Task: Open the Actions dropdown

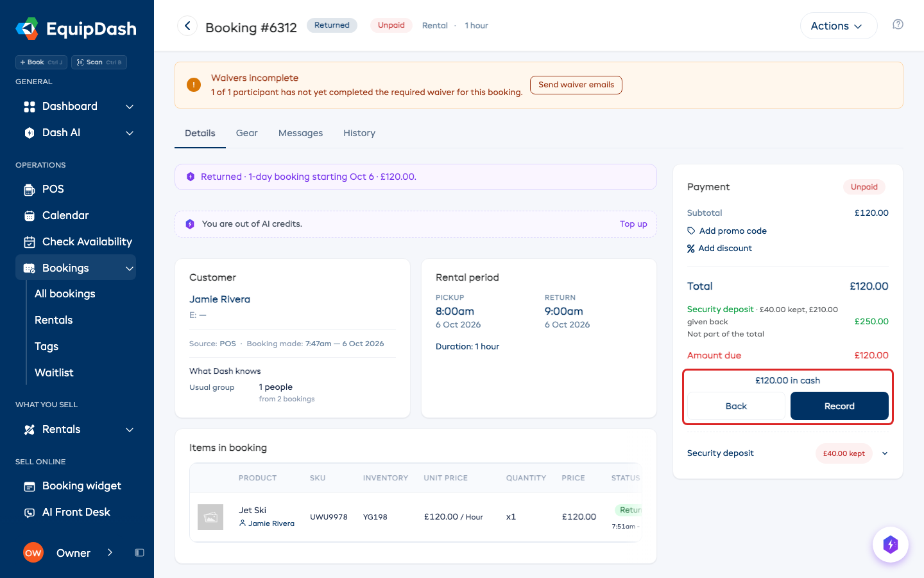Action: tap(839, 26)
